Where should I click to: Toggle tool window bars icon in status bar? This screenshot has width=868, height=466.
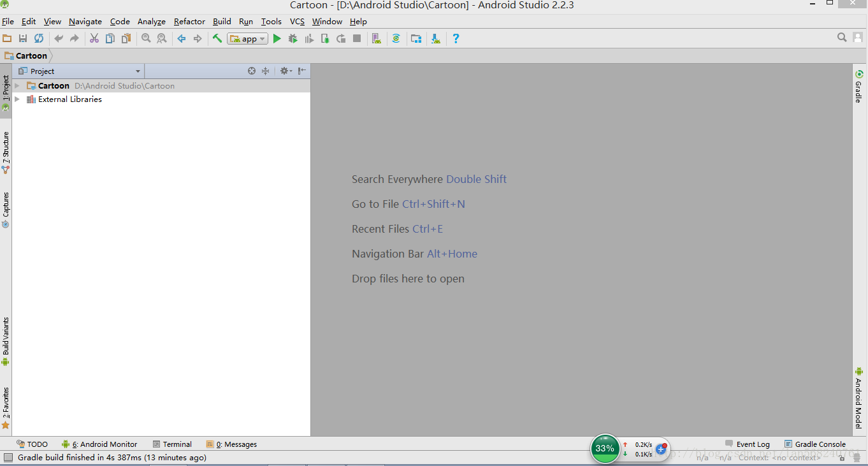click(8, 458)
